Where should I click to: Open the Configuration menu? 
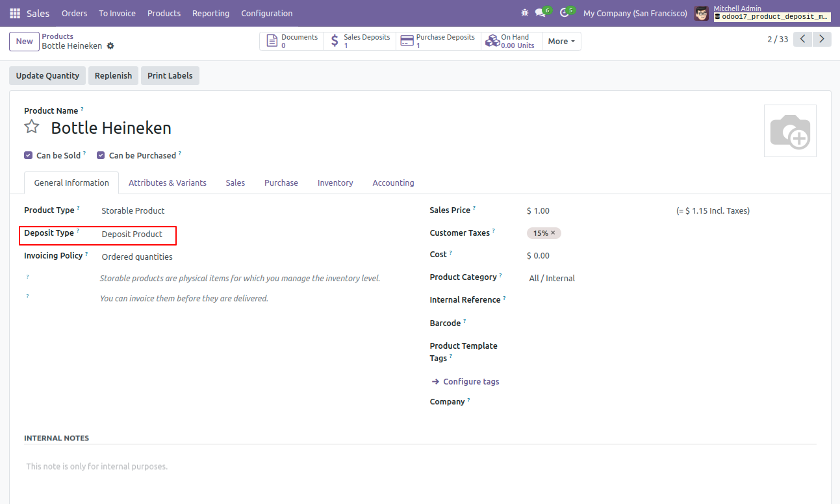[266, 13]
